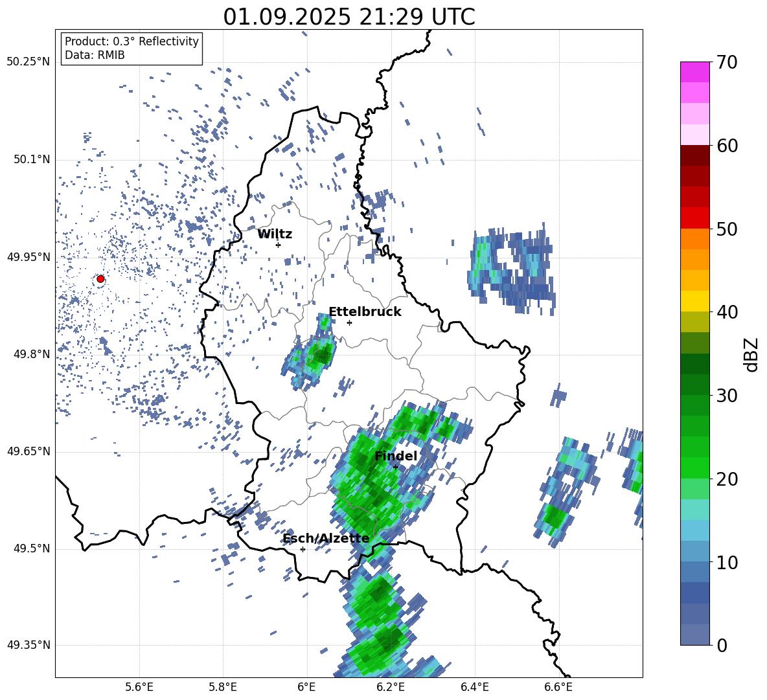Click the colorbar 20 tick label
The width and height of the screenshot is (767, 700).
click(727, 479)
